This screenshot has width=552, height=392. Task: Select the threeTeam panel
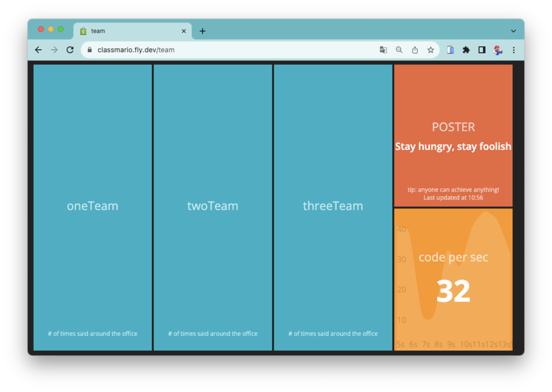coord(333,206)
